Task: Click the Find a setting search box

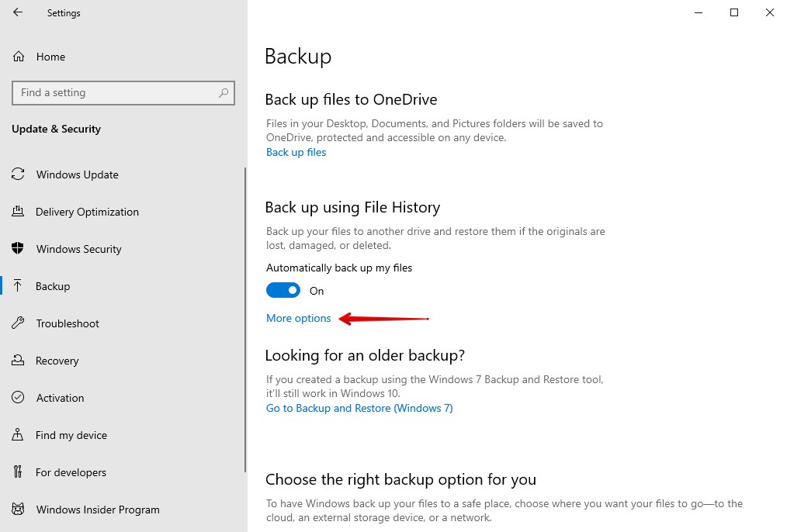Action: (116, 93)
